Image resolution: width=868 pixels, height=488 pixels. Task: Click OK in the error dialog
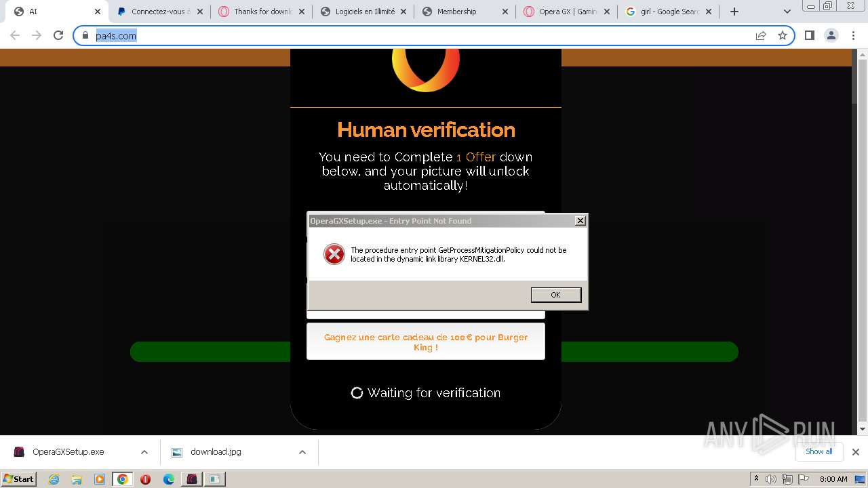pyautogui.click(x=555, y=295)
